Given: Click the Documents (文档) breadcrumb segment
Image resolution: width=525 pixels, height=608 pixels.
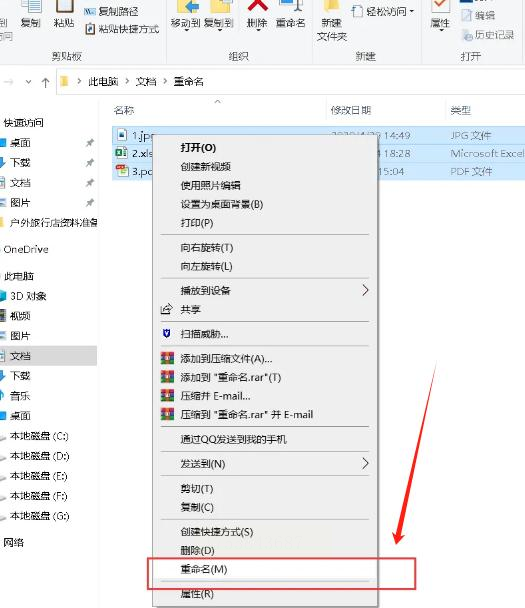Looking at the screenshot, I should point(146,81).
